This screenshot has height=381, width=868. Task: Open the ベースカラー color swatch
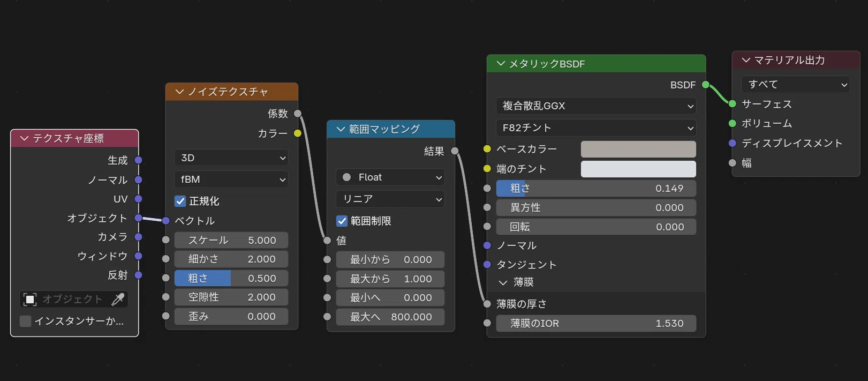[638, 149]
